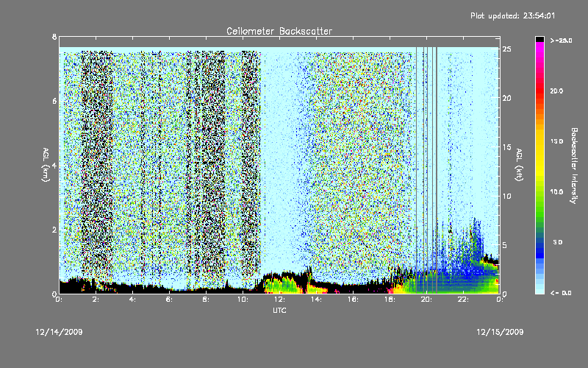
Task: Click the '5.0' colorbar label
Action: tap(558, 242)
